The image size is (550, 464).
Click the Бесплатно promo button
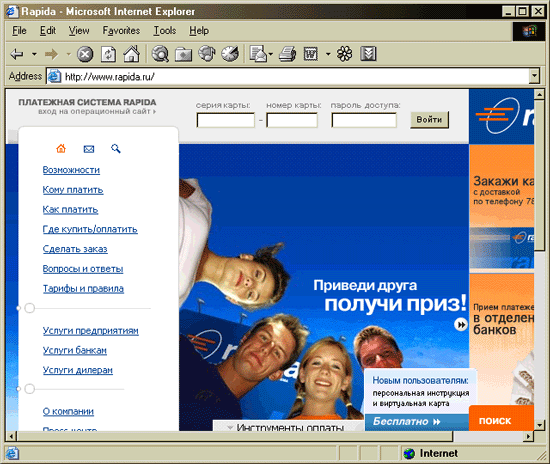(417, 422)
